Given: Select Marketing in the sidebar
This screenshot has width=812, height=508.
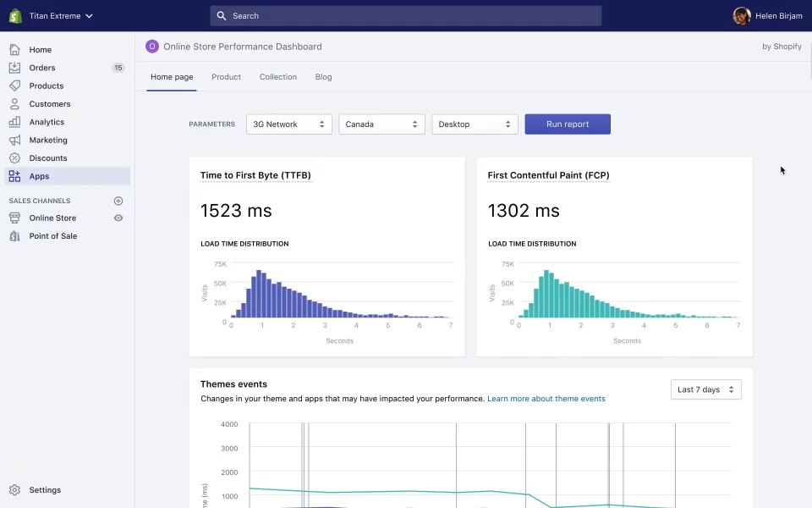Looking at the screenshot, I should pyautogui.click(x=49, y=140).
